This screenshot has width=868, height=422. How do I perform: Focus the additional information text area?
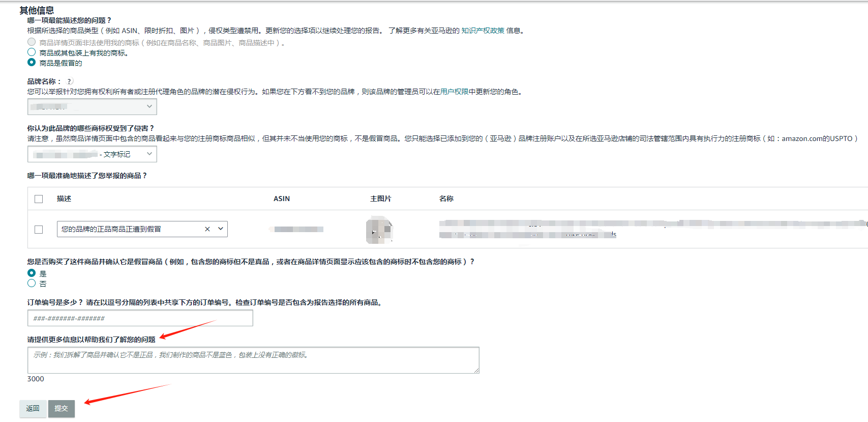point(253,360)
